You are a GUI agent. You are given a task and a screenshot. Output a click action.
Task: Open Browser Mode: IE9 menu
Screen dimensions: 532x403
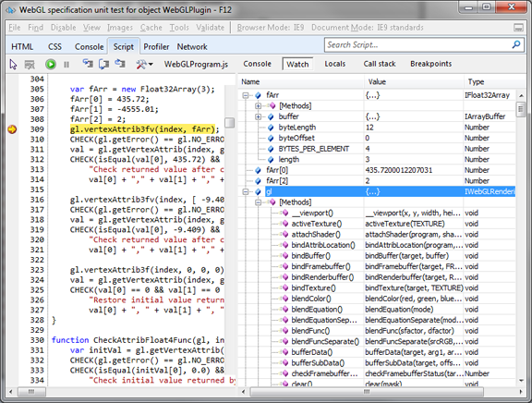click(271, 28)
